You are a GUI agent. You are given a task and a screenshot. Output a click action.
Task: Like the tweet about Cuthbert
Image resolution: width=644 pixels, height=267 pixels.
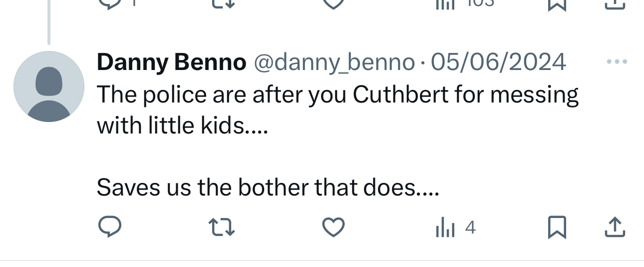[333, 227]
